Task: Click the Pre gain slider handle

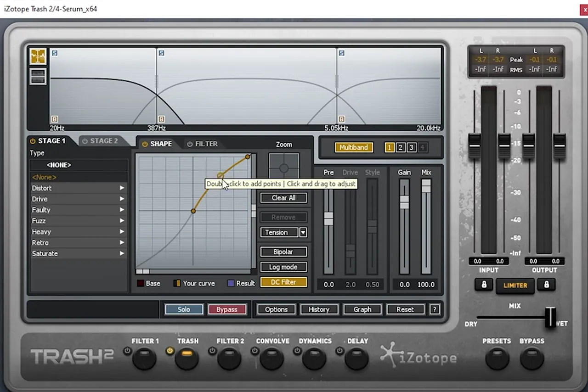Action: (x=328, y=218)
